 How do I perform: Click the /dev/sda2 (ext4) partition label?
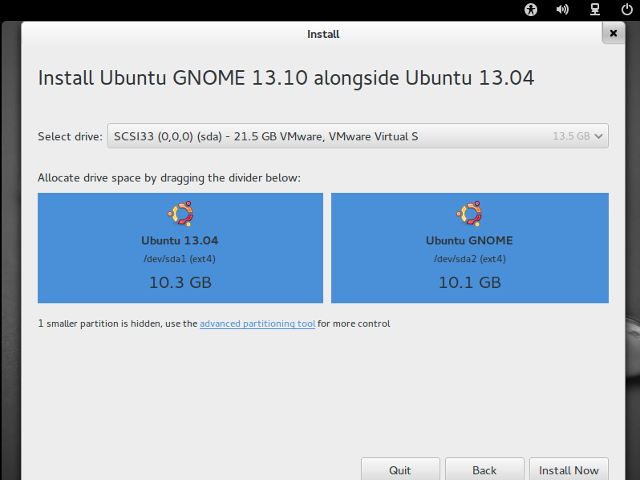(469, 259)
